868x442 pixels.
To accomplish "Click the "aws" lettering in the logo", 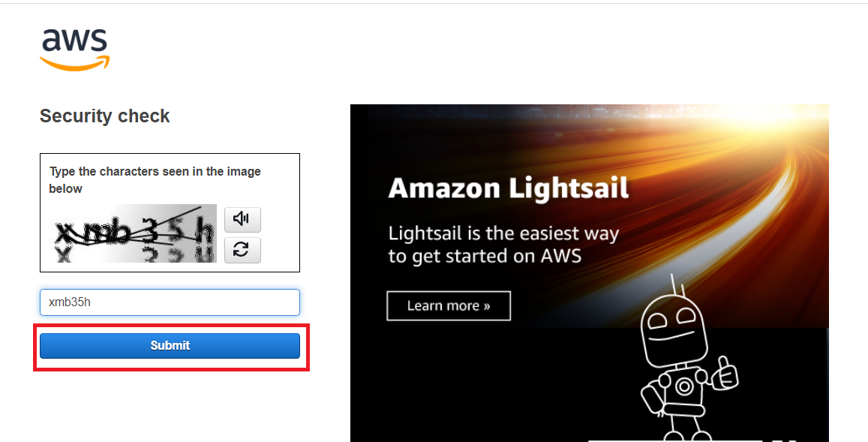I will 75,41.
